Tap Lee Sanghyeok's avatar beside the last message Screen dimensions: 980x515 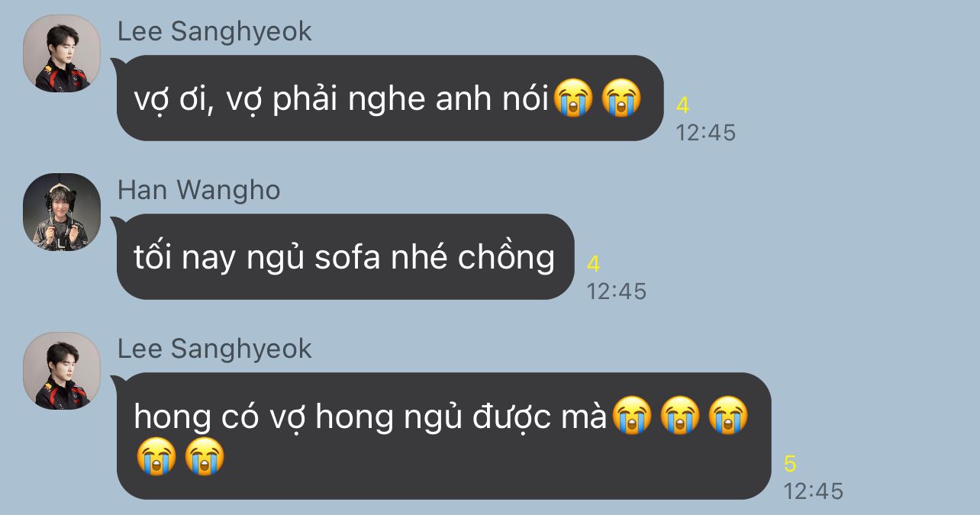click(x=62, y=371)
